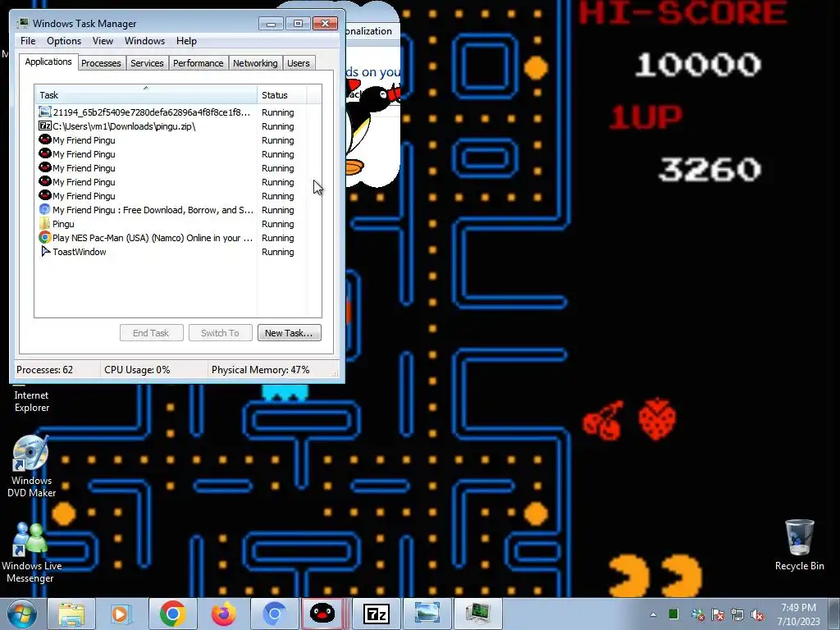Switch to the Pingu taskbar app
840x630 pixels.
point(322,614)
